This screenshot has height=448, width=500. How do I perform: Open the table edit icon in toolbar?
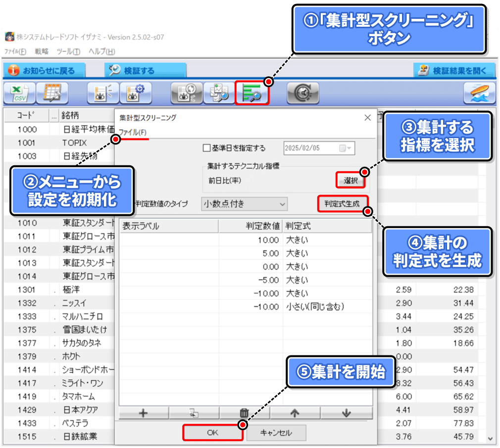pos(52,93)
